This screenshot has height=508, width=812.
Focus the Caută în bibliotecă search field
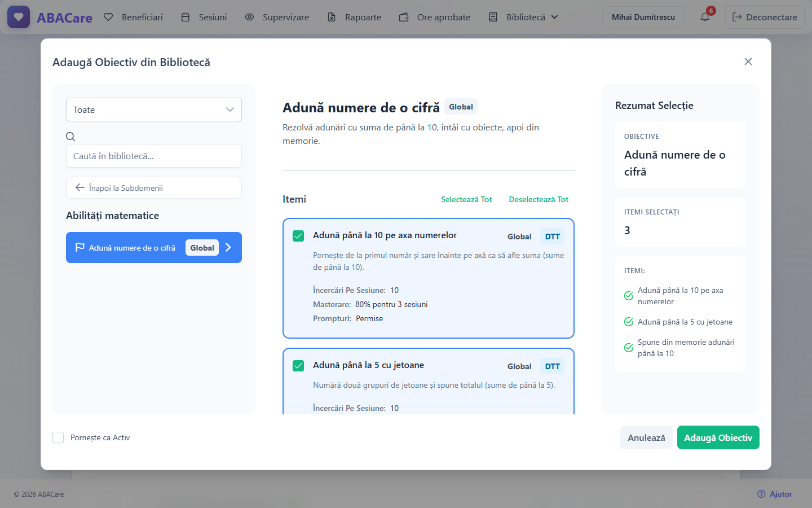click(x=154, y=156)
